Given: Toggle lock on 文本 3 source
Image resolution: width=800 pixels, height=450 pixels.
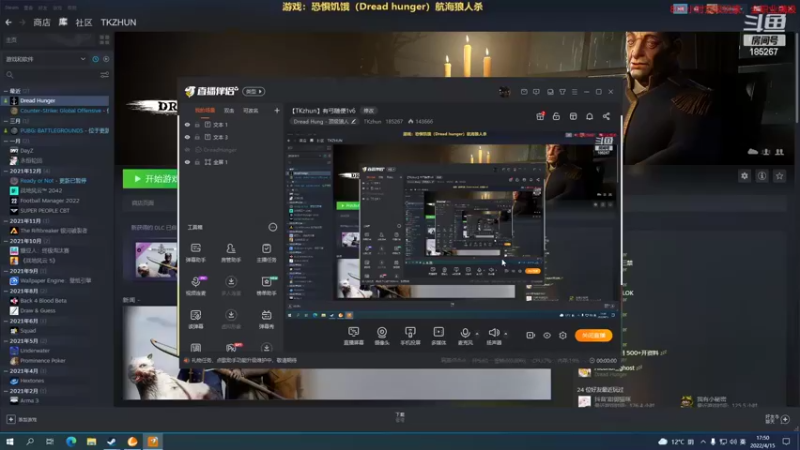Looking at the screenshot, I should click(197, 137).
